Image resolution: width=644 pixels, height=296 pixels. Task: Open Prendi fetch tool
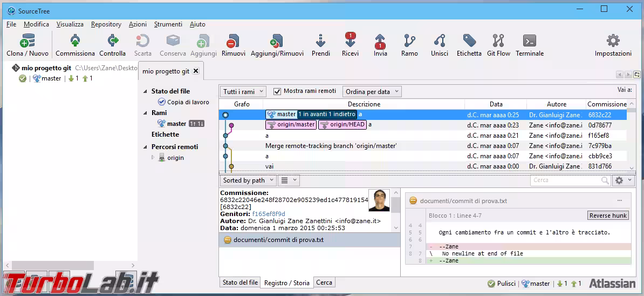click(x=321, y=42)
